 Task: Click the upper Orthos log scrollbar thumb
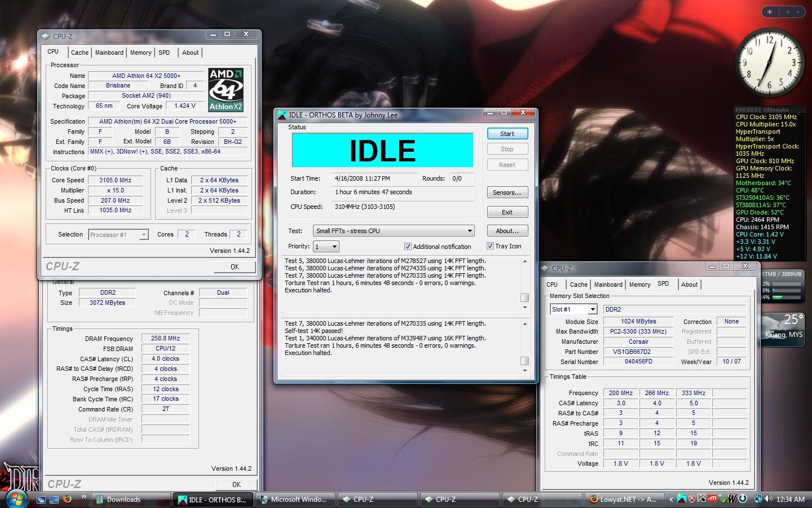point(524,297)
